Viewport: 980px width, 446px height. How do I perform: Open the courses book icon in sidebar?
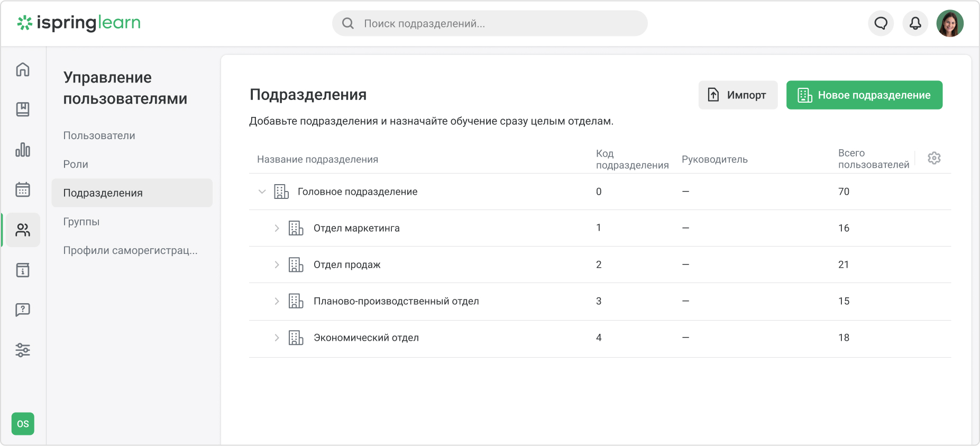[x=23, y=110]
